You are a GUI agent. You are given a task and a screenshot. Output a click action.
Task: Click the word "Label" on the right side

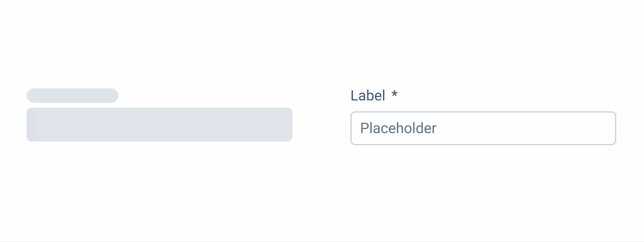tap(368, 96)
